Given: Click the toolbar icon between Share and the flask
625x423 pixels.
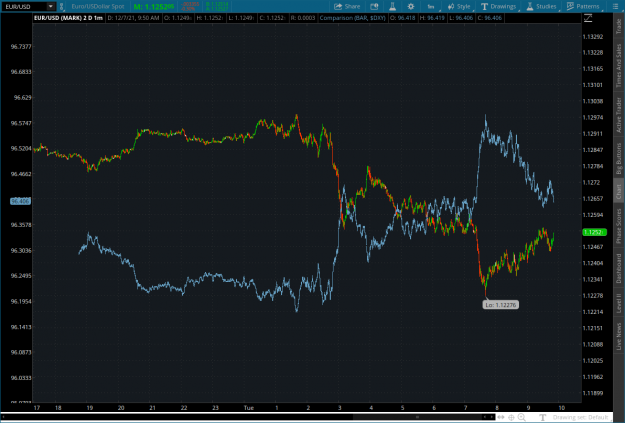Looking at the screenshot, I should coord(374,6).
